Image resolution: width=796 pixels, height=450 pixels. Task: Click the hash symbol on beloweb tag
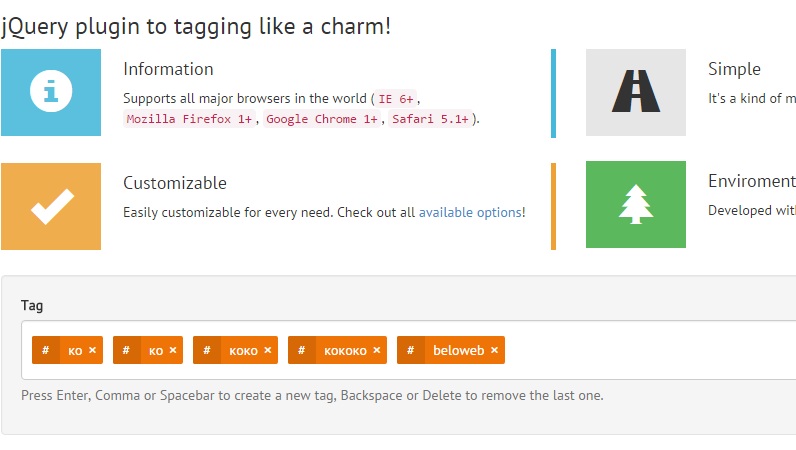410,350
